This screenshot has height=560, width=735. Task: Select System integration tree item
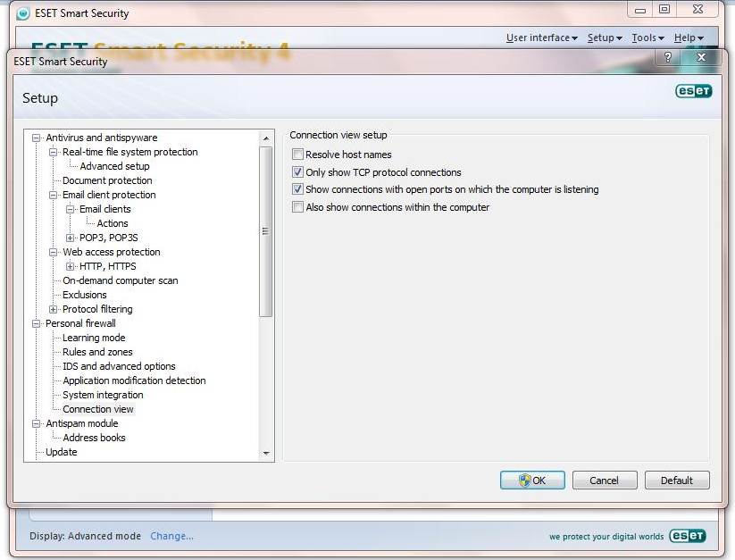coord(103,395)
